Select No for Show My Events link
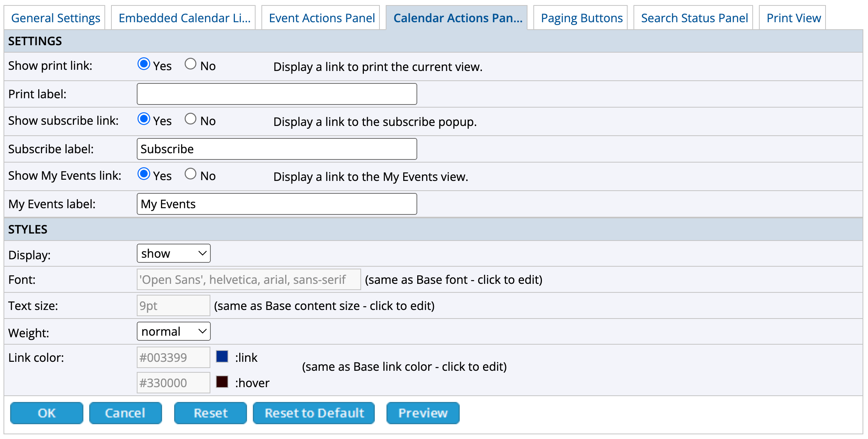 (x=190, y=174)
